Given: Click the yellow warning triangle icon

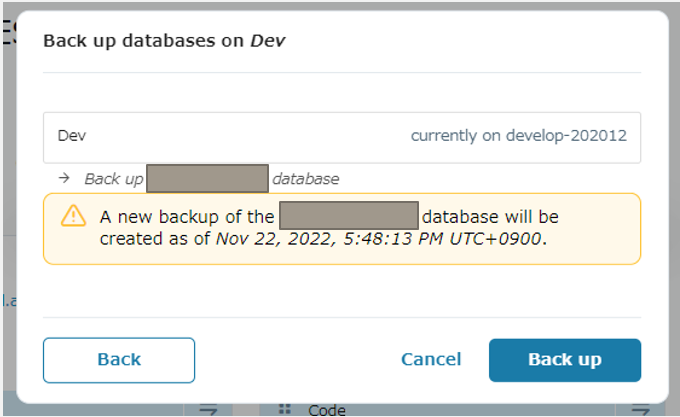Looking at the screenshot, I should click(x=73, y=215).
